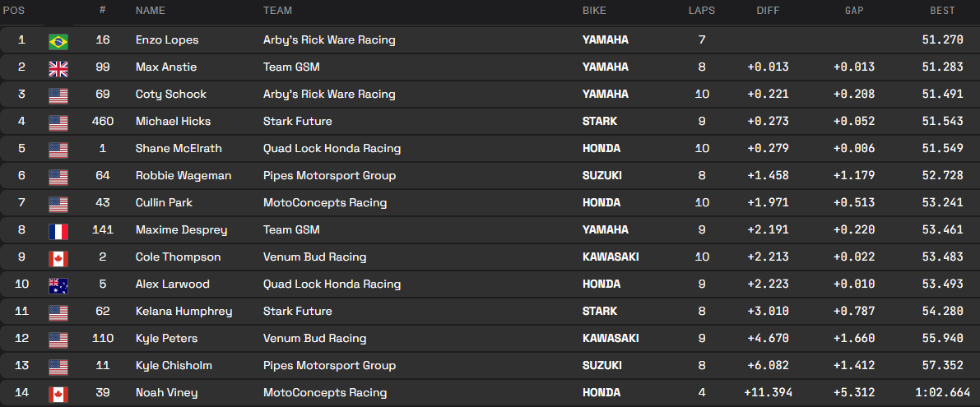Click the US flag next to Coty Schock

click(x=58, y=95)
